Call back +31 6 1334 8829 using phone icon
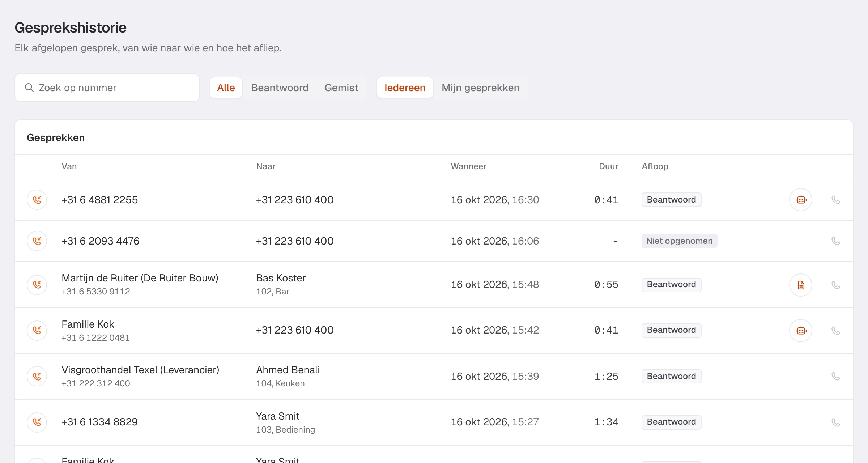 click(835, 422)
